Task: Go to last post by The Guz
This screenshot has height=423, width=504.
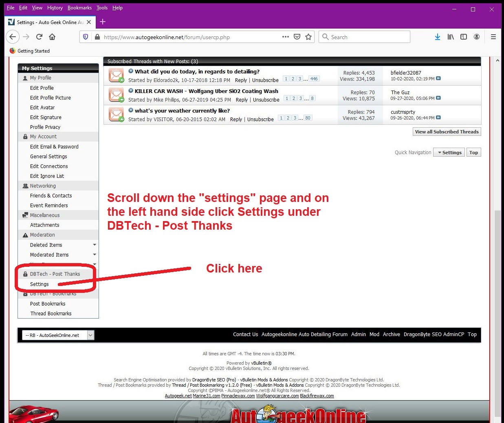Action: tap(438, 98)
